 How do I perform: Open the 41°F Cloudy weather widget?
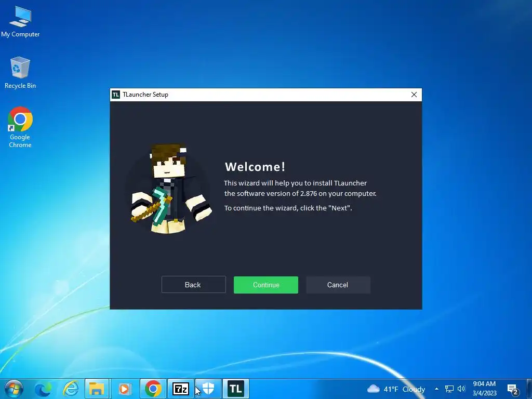(x=396, y=389)
